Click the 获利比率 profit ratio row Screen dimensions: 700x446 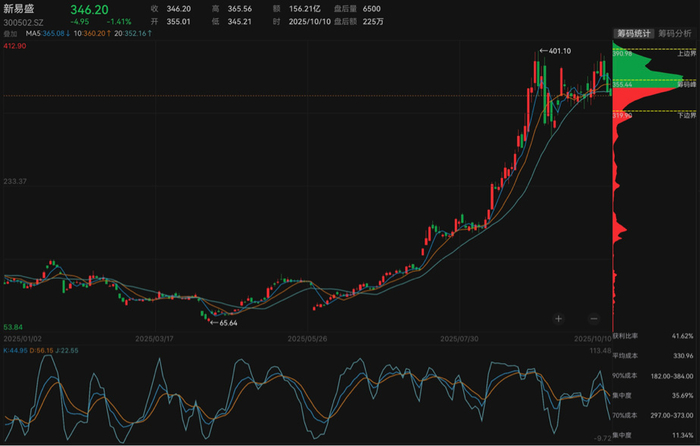click(652, 336)
